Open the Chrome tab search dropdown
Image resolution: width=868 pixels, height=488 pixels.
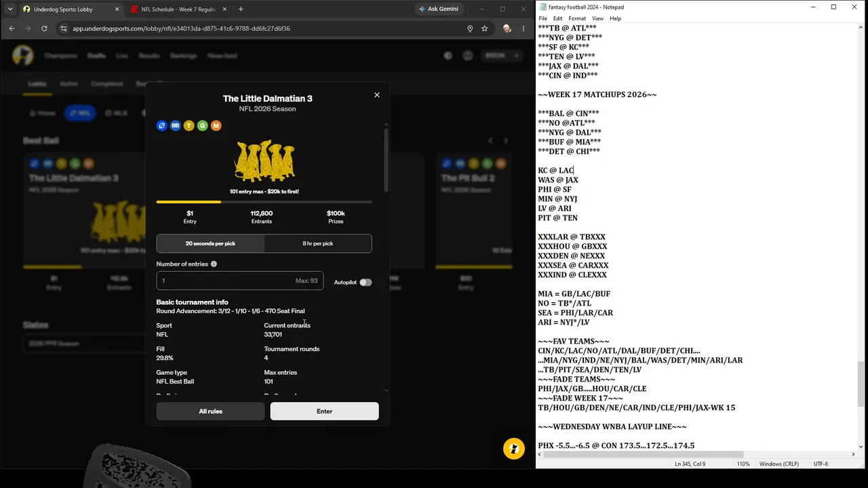coord(9,9)
